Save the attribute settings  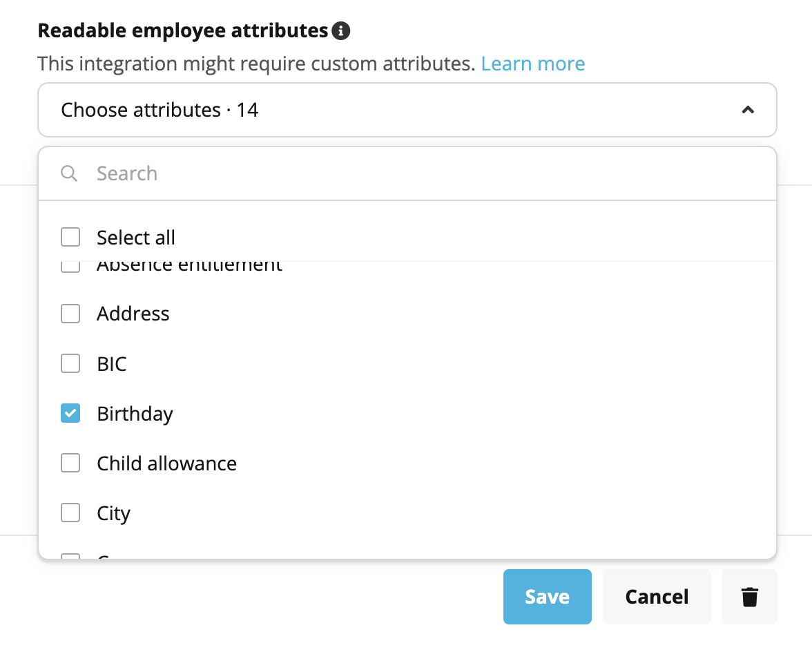(x=548, y=597)
